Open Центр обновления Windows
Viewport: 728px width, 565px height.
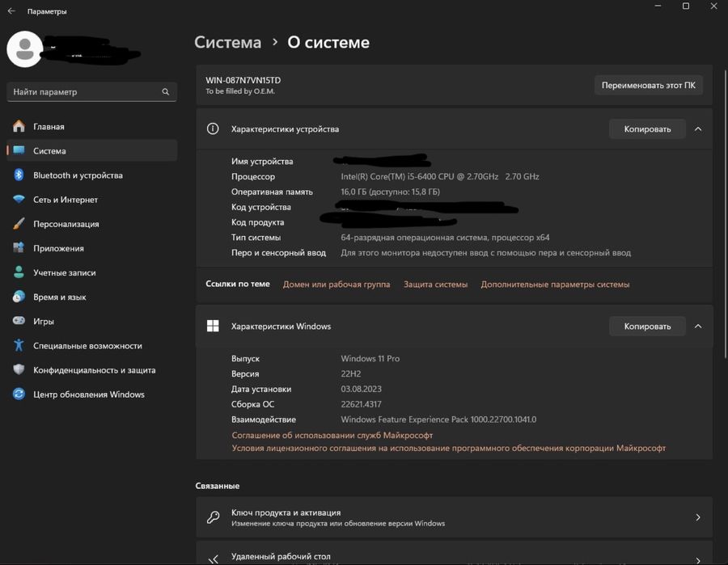pos(88,394)
